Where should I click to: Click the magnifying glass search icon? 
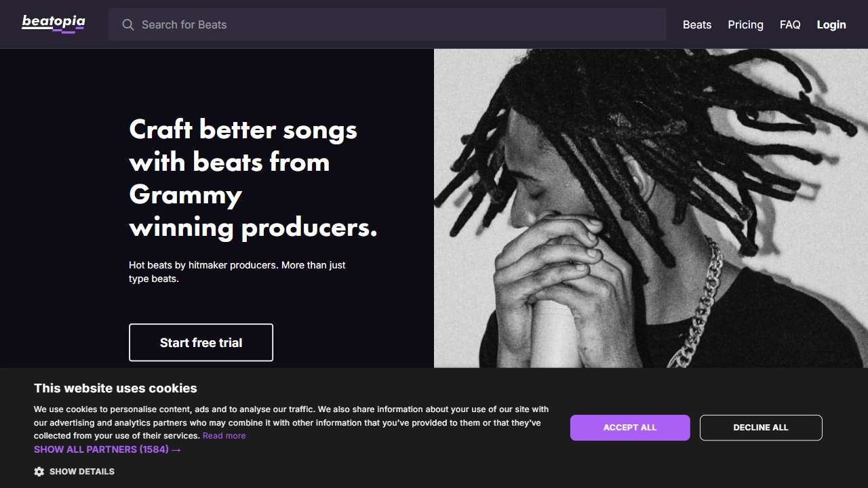[128, 24]
